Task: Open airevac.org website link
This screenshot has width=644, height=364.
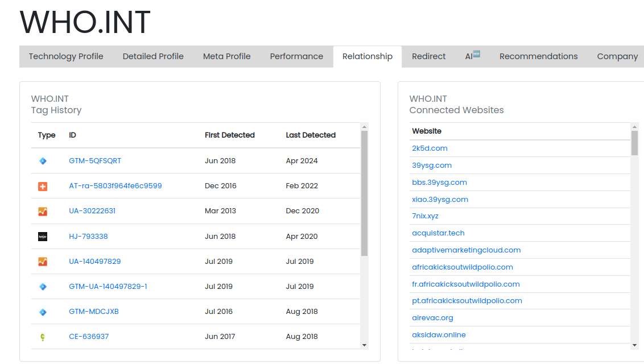Action: click(x=432, y=317)
